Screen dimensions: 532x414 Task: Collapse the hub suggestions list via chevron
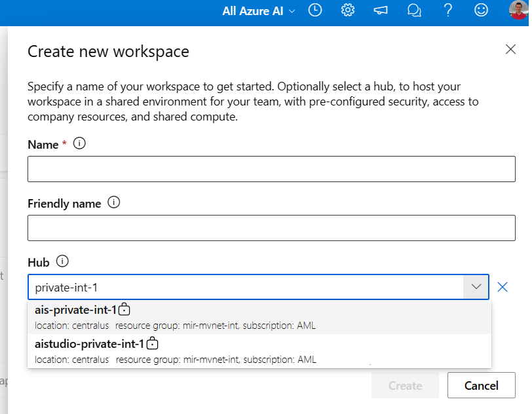coord(476,286)
